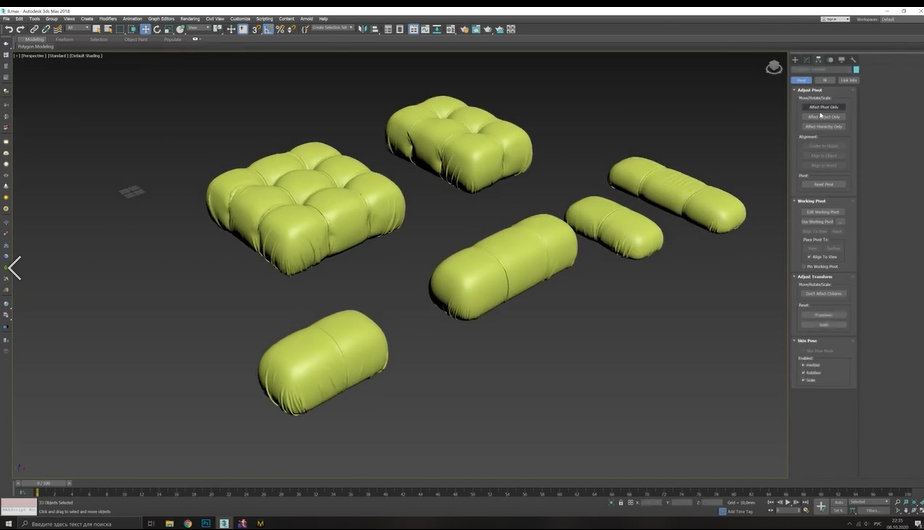Viewport: 924px width, 530px height.
Task: Toggle the Selection Lock icon
Action: pos(621,502)
